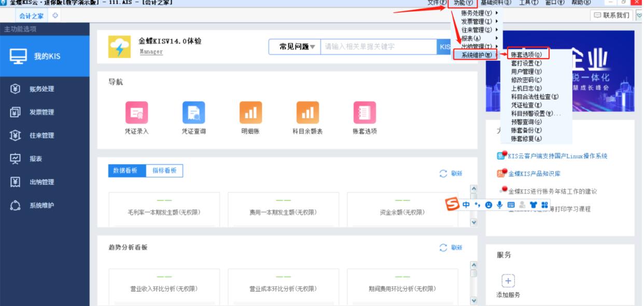The width and height of the screenshot is (644, 306).
Task: Click the search keyword input field
Action: coord(379,47)
